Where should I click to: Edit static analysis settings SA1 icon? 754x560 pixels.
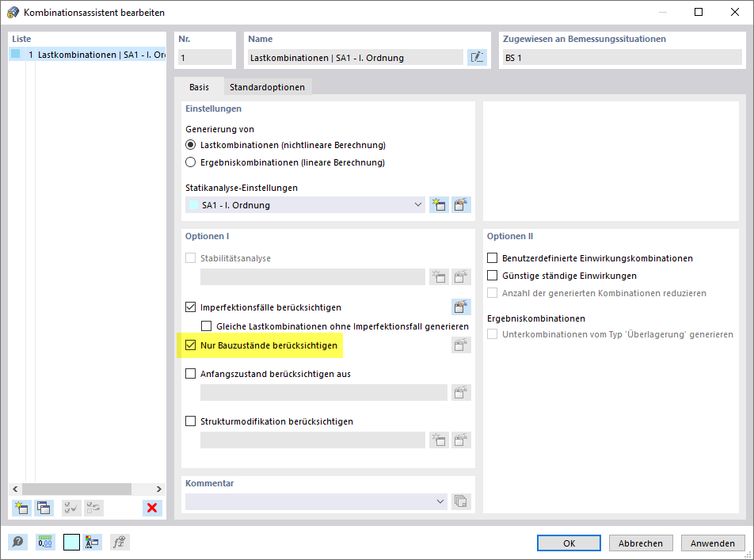(x=461, y=205)
